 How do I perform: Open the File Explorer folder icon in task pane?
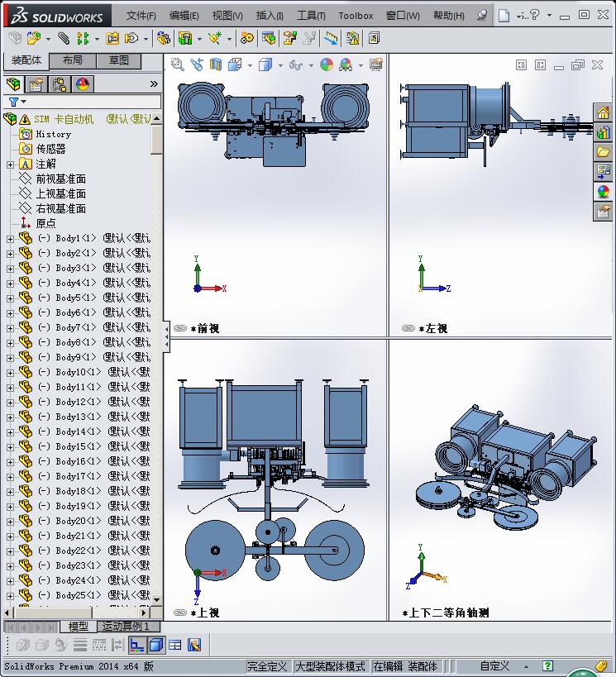[x=603, y=152]
